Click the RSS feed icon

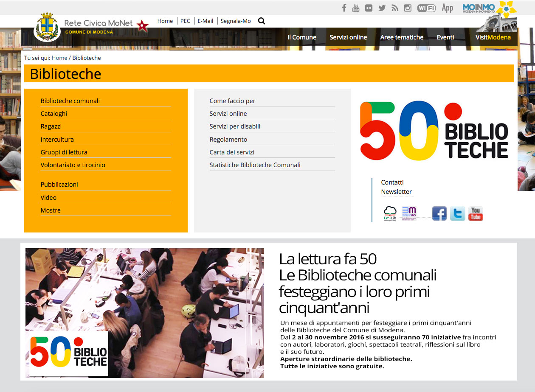[x=395, y=8]
